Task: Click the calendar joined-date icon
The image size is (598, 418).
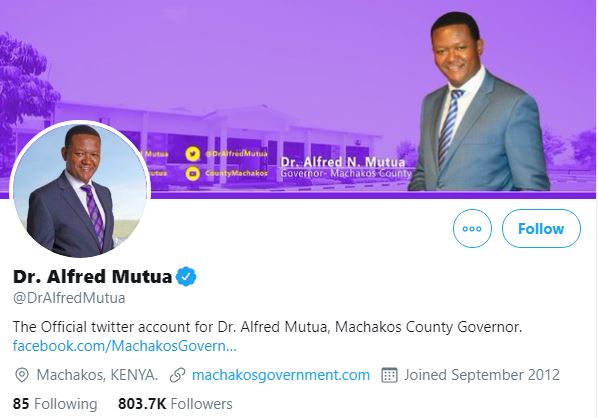Action: pos(389,375)
